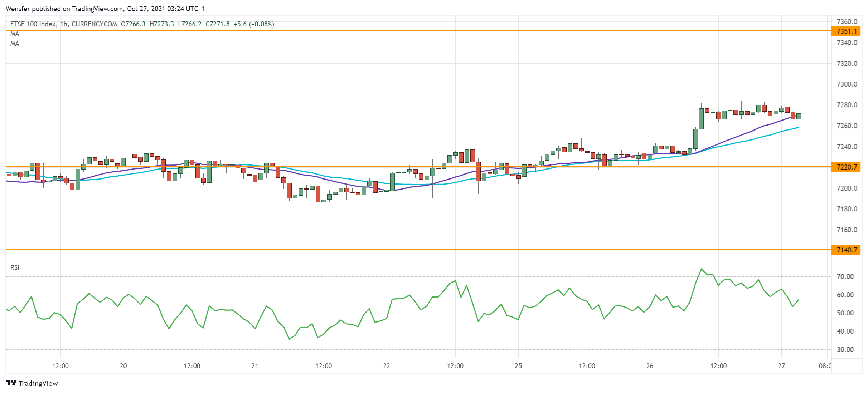
Task: Click the 70.00 level on RSI scale
Action: point(845,276)
